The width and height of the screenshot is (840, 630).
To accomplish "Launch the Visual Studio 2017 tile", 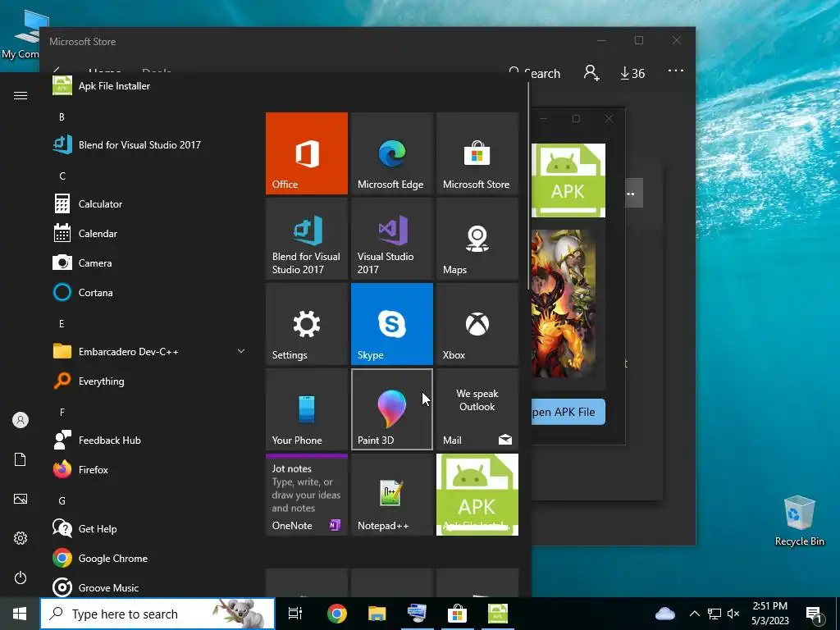I will [391, 239].
